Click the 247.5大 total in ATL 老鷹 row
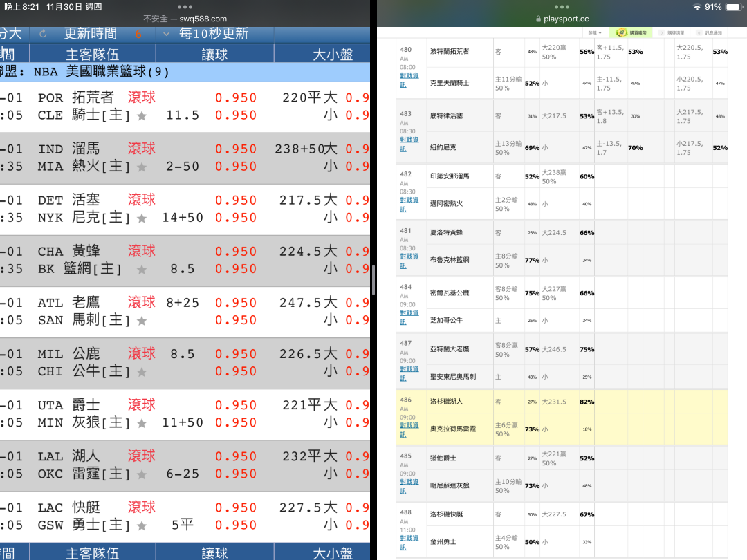Viewport: 747px width, 560px height. 308,303
